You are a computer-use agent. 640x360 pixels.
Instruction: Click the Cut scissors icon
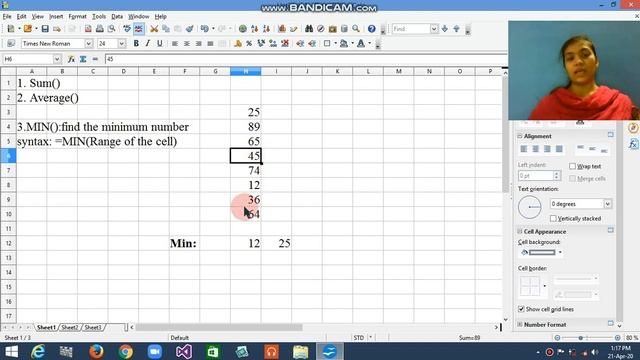[154, 29]
